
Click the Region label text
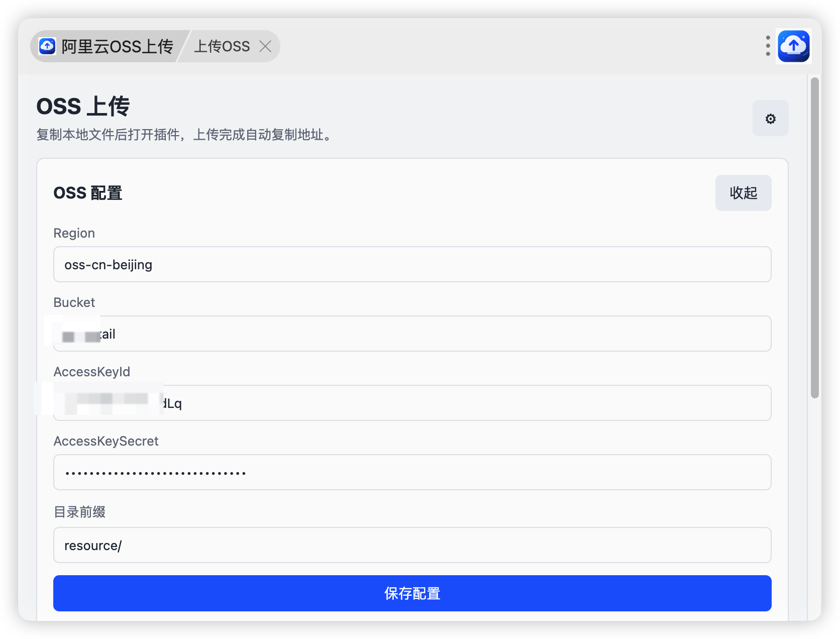click(x=74, y=233)
